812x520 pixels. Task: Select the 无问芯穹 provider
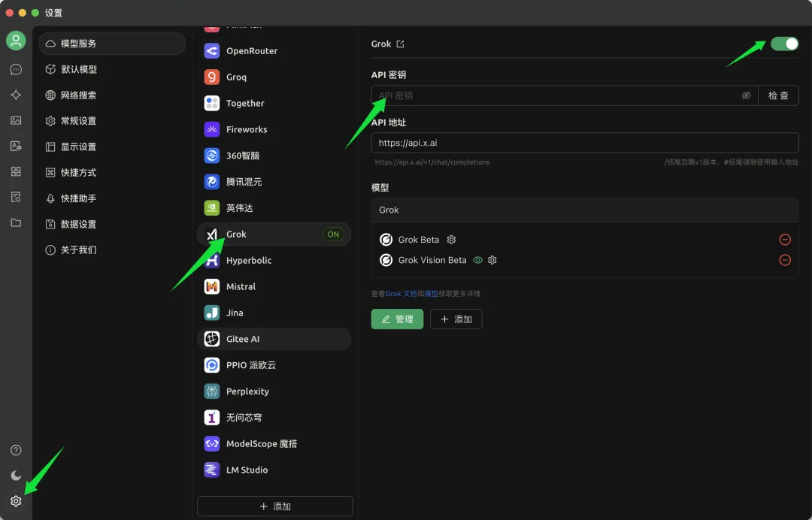click(x=274, y=418)
